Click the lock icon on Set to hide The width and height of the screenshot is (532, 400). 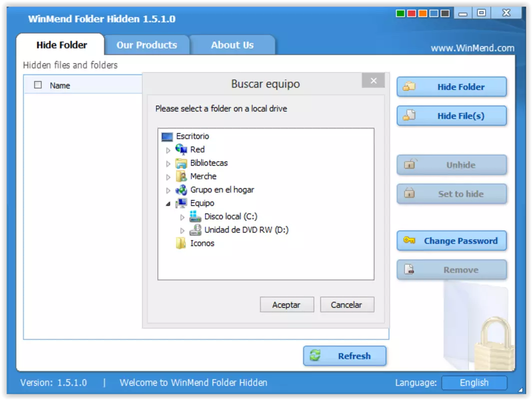click(x=410, y=193)
